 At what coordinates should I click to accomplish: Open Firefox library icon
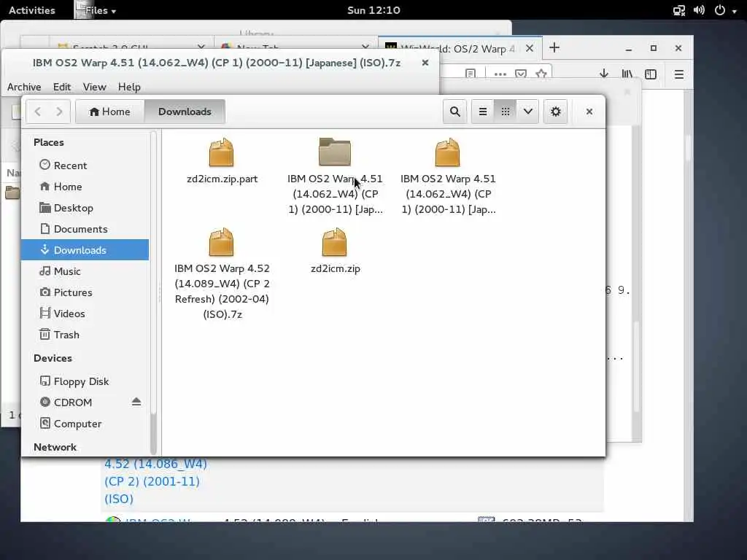tap(627, 74)
